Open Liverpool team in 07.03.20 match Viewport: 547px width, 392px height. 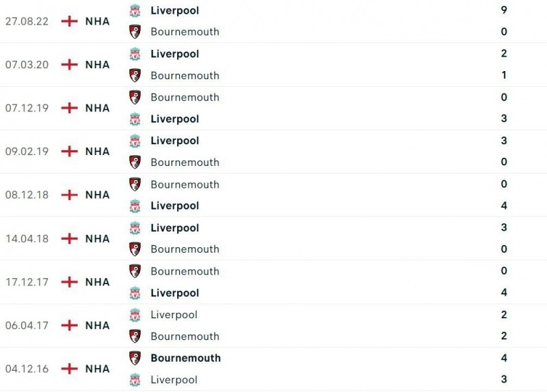pos(174,54)
